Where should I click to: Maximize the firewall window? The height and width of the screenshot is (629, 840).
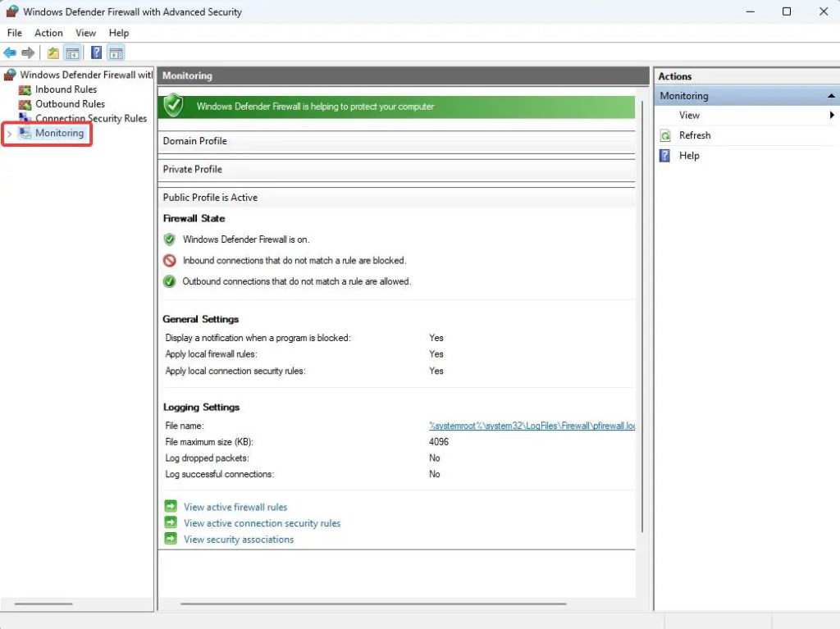tap(787, 11)
